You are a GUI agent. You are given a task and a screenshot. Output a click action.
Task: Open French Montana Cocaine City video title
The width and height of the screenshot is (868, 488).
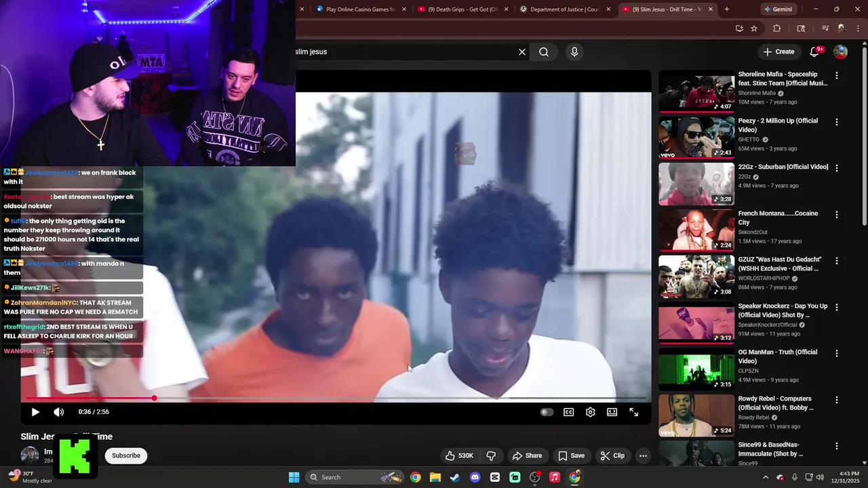click(778, 218)
